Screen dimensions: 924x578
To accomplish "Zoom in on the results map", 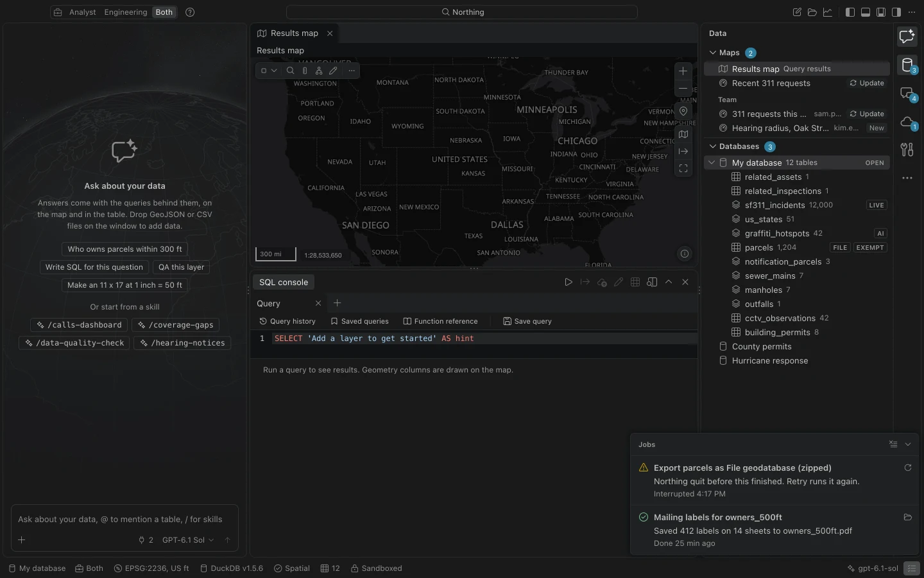I will click(683, 71).
